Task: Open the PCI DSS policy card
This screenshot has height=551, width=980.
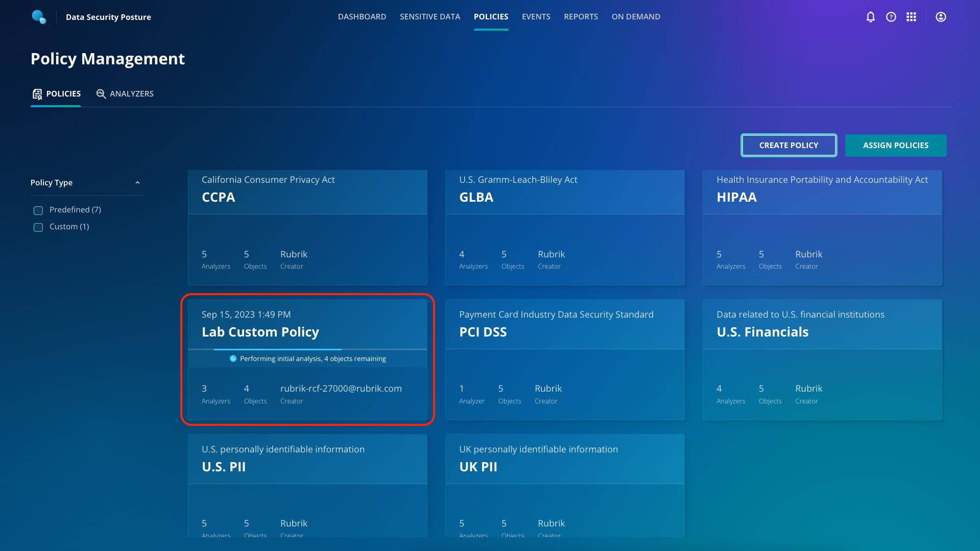Action: point(564,360)
